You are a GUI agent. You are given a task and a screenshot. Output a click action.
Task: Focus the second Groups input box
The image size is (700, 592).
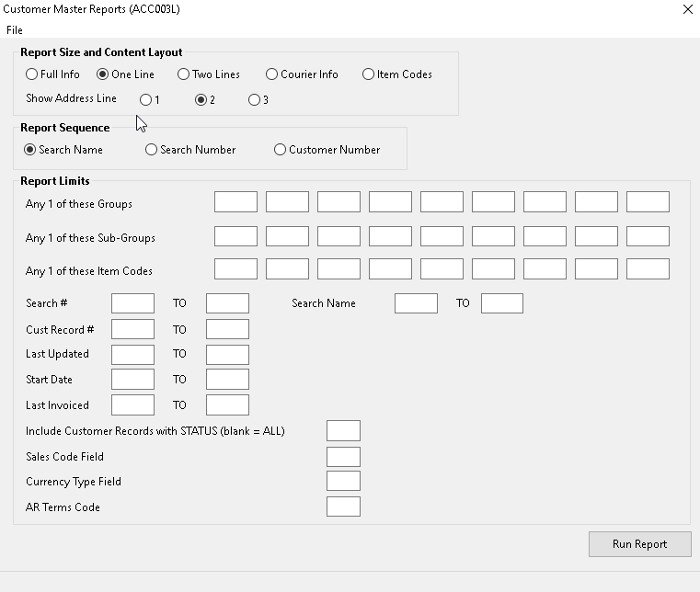coord(287,201)
